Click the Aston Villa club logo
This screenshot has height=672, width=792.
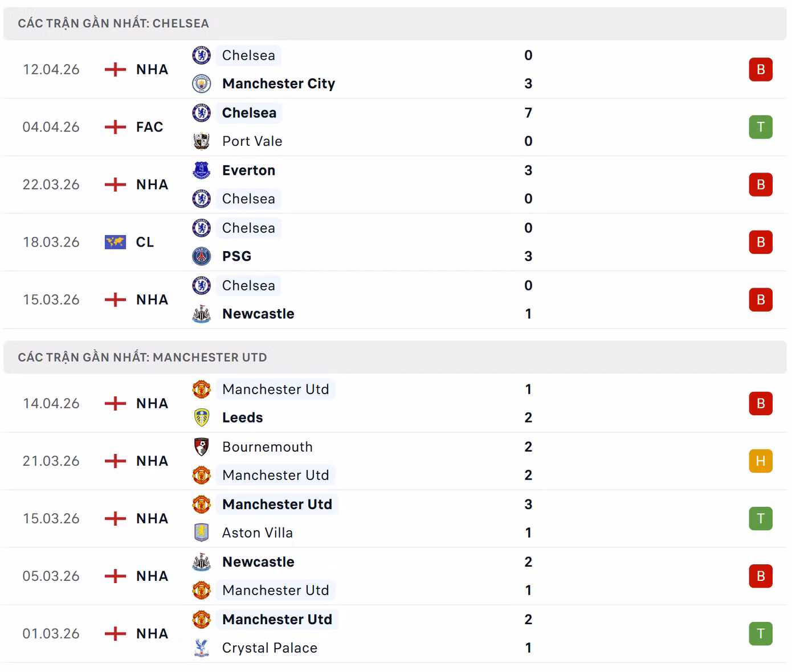(202, 532)
